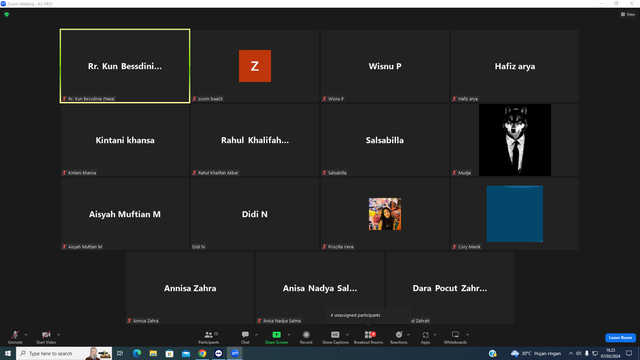Click the '4 unassigned participants' tooltip
Screen dimensions: 640x360
click(368, 315)
